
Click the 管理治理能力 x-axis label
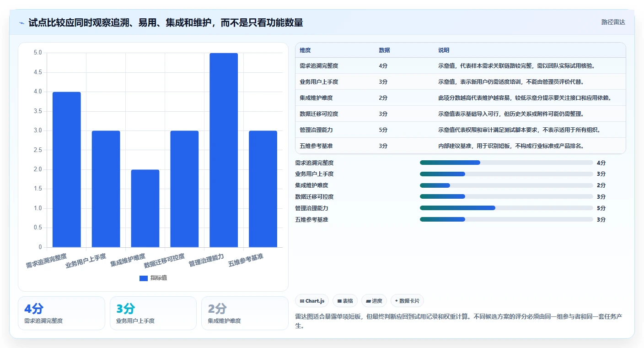(206, 260)
